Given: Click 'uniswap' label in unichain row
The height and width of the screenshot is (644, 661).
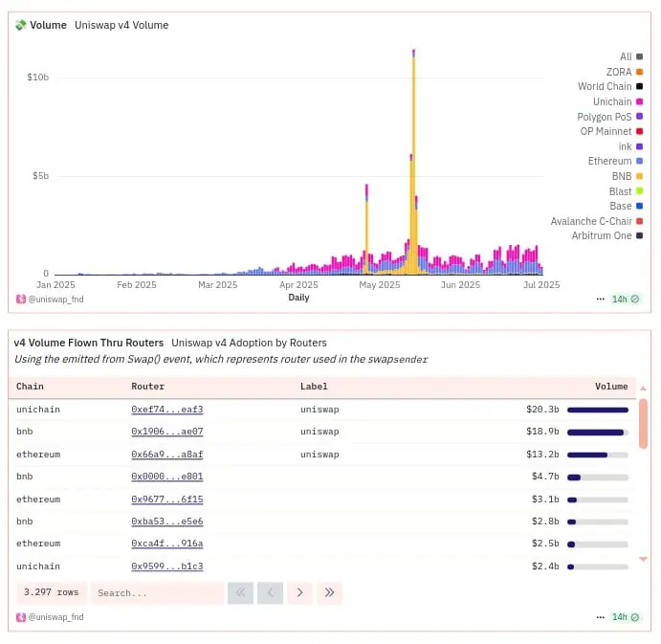Looking at the screenshot, I should pos(319,410).
